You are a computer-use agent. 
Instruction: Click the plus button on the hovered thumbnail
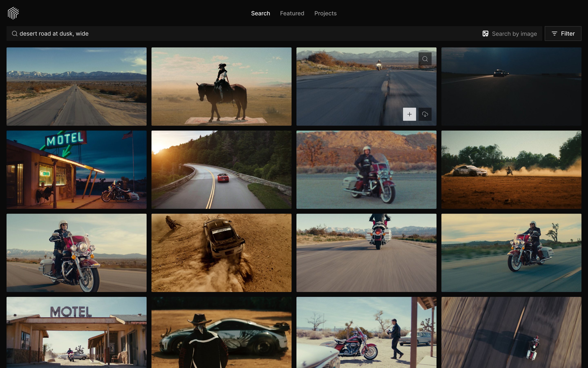409,114
